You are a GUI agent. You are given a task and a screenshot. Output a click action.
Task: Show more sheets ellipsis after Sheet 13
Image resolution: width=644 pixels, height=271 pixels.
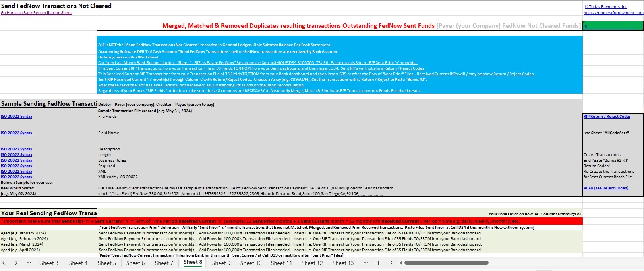point(366,263)
